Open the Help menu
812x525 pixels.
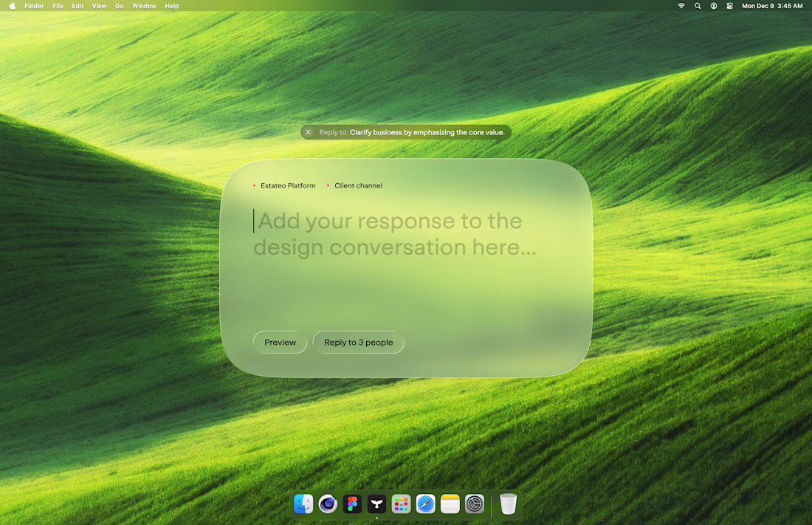click(172, 6)
